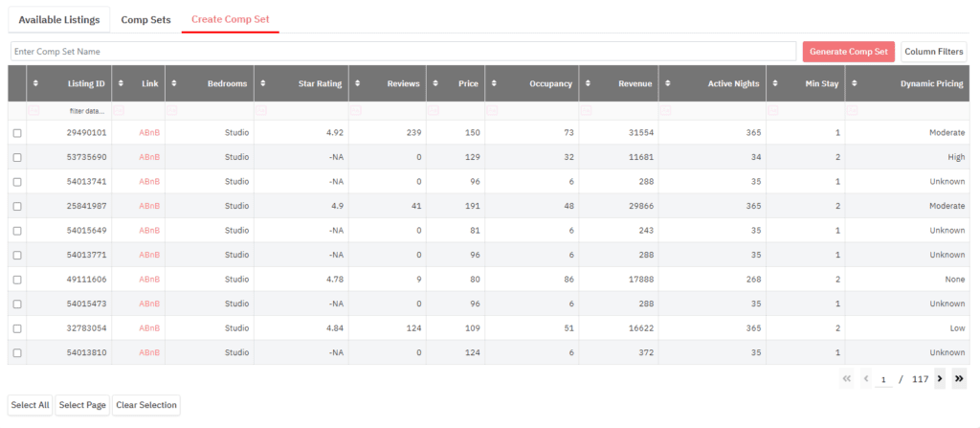
Task: Click the Select Page button
Action: (x=82, y=405)
